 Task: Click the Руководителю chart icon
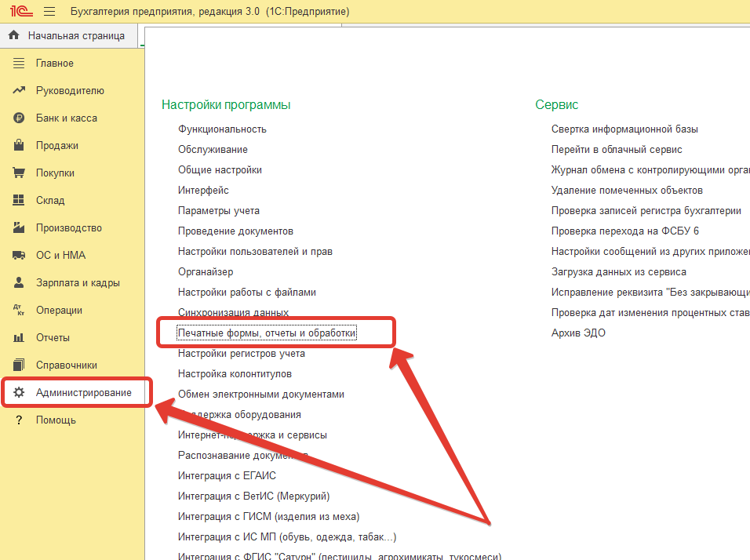(19, 90)
